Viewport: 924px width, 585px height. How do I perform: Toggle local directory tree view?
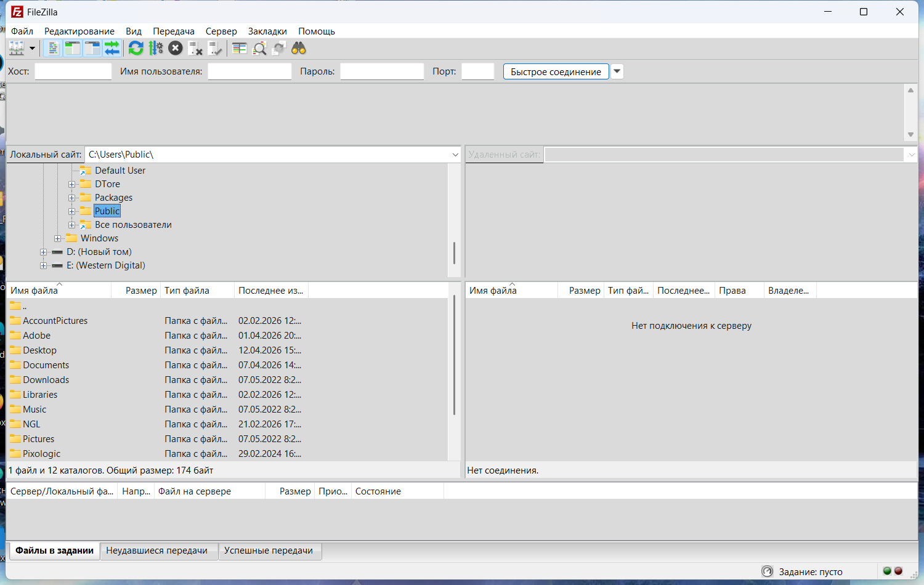click(x=73, y=48)
